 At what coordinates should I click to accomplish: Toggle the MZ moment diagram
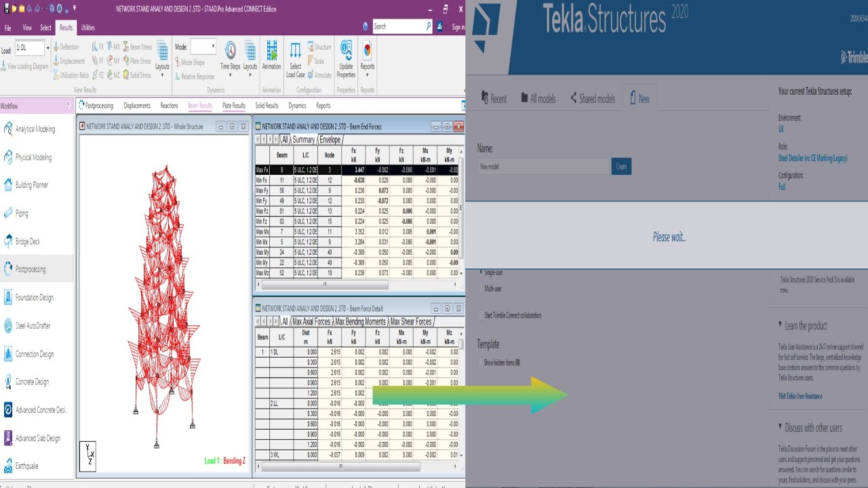113,75
